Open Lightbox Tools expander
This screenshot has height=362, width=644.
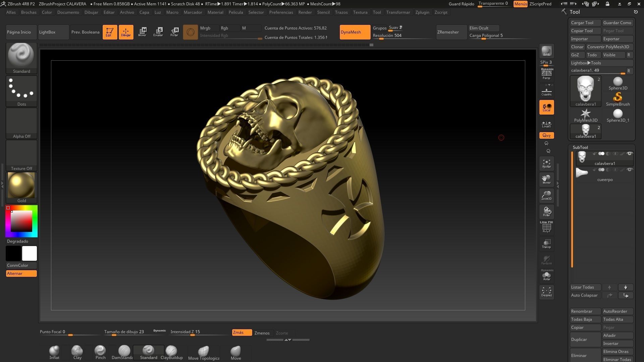click(602, 63)
